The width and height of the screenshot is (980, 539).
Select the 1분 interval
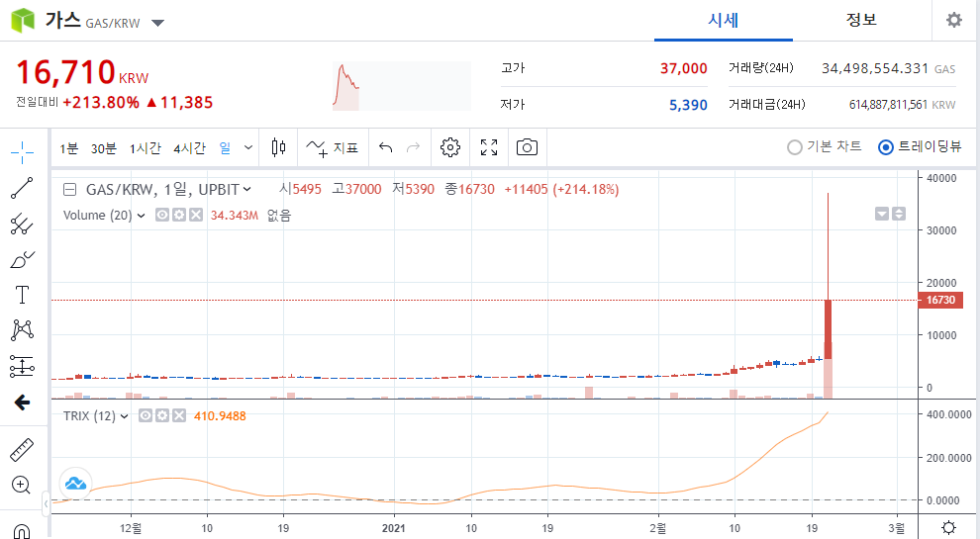pos(68,148)
